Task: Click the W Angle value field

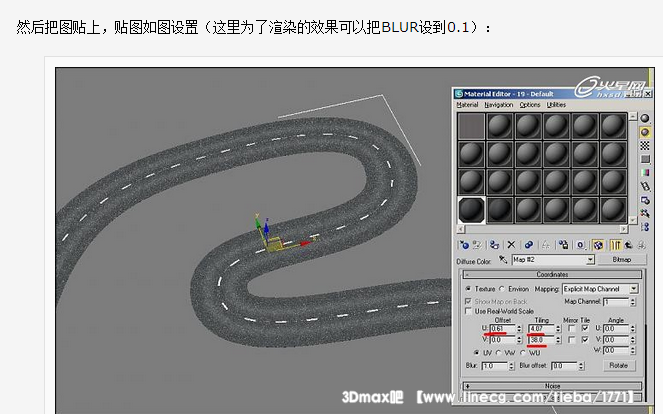Action: pyautogui.click(x=616, y=350)
